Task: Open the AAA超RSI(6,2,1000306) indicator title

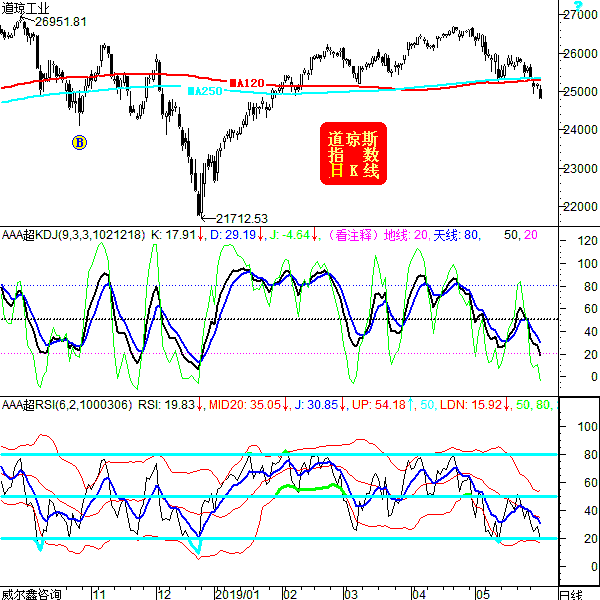Action: 67,404
